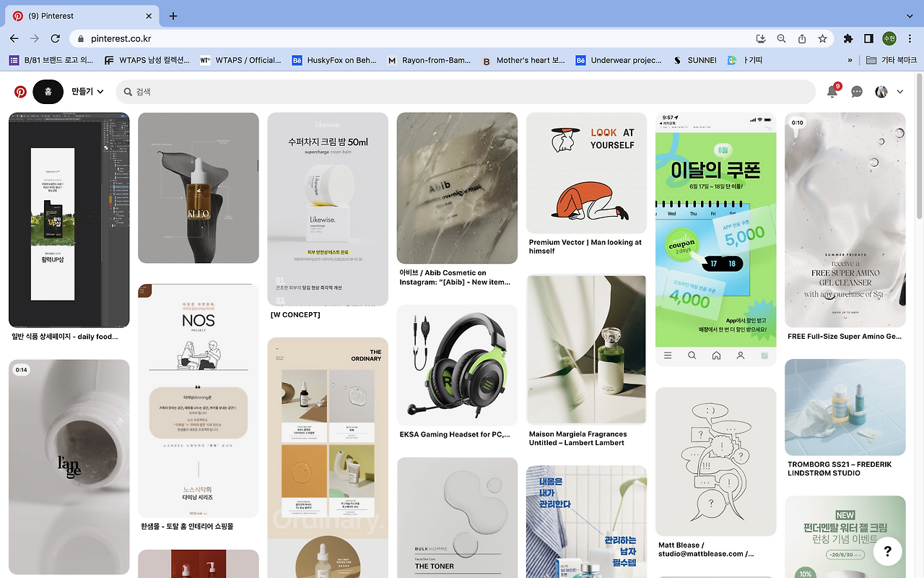Screen dimensions: 924x578
Task: Show hidden bookmarks with the double chevron
Action: pyautogui.click(x=850, y=61)
